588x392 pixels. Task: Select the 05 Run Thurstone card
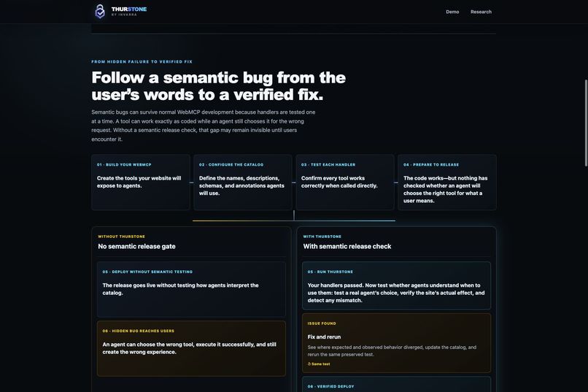coord(396,285)
